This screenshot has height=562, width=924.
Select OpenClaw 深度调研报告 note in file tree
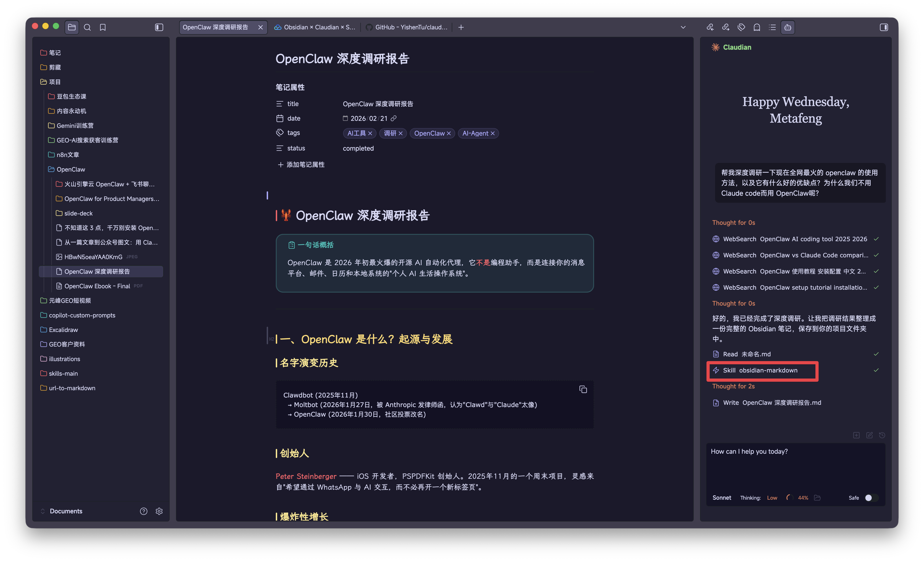click(x=101, y=271)
